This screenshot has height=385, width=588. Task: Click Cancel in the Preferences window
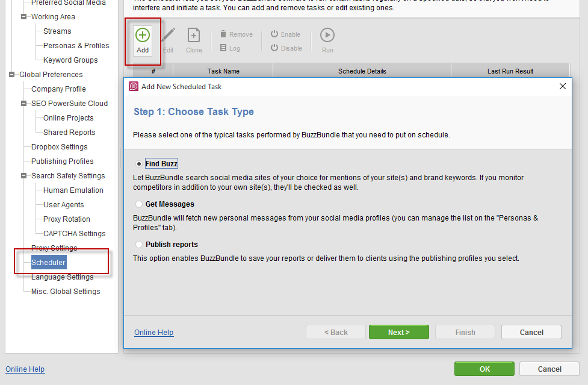pos(549,369)
